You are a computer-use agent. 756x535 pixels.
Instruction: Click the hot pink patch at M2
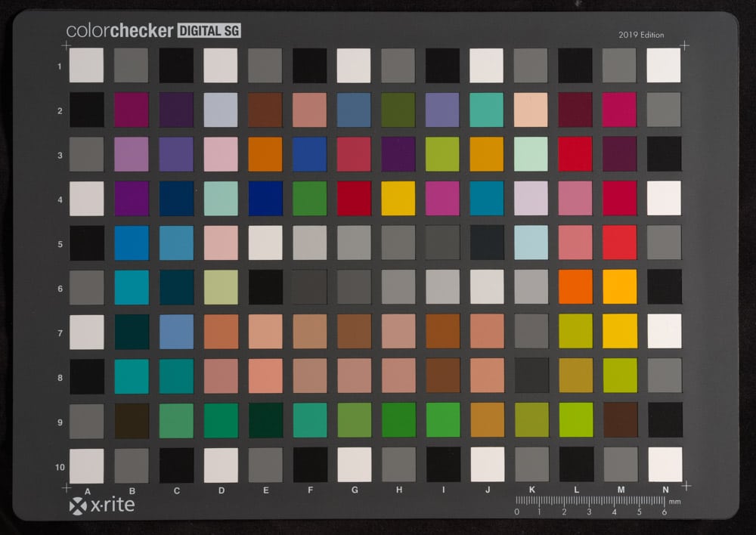point(620,110)
